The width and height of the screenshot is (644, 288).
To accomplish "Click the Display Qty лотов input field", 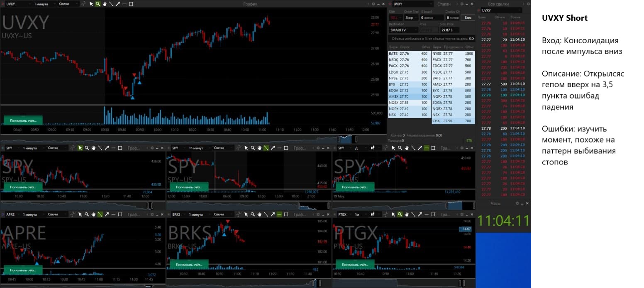I will coord(453,18).
